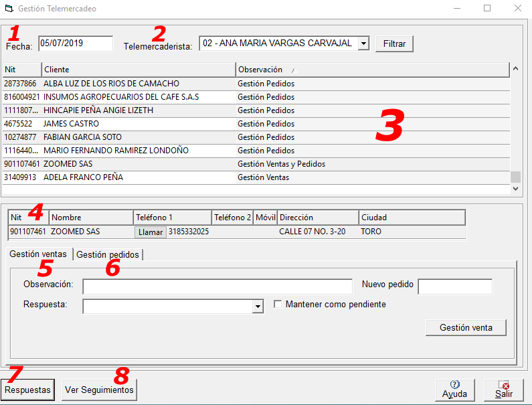This screenshot has width=532, height=405.
Task: Focus the Fecha date field
Action: point(75,44)
